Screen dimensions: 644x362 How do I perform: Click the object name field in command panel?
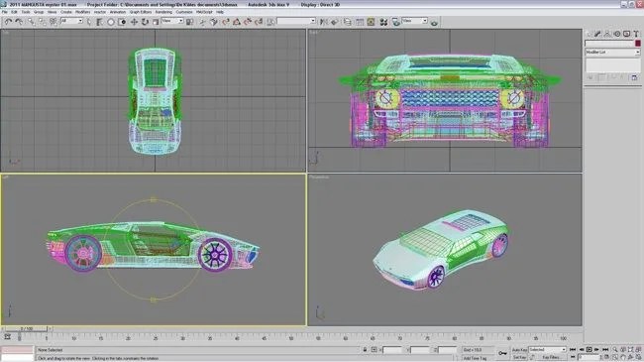click(609, 44)
